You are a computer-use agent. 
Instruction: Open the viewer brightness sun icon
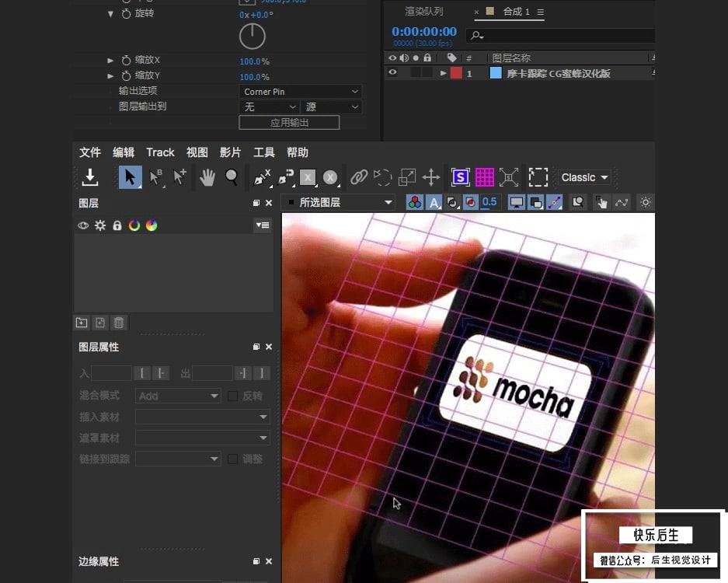pos(646,202)
